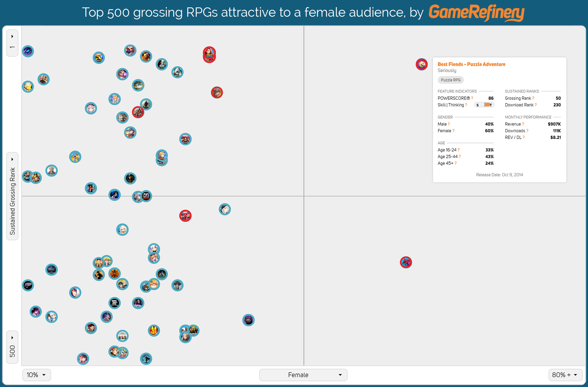This screenshot has width=588, height=387.
Task: Open the Final Fantasy pixel-characters bubble
Action: point(122,336)
